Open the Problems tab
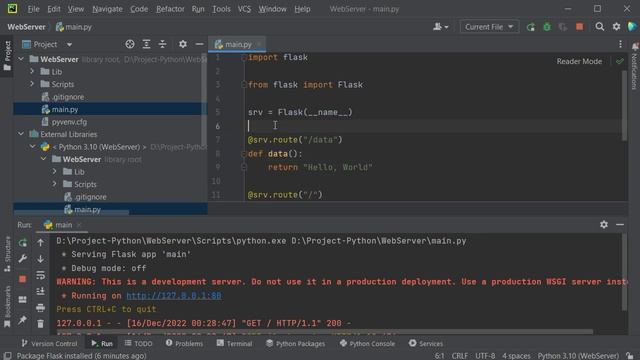Screen dimensions: 640x360 pyautogui.click(x=184, y=344)
